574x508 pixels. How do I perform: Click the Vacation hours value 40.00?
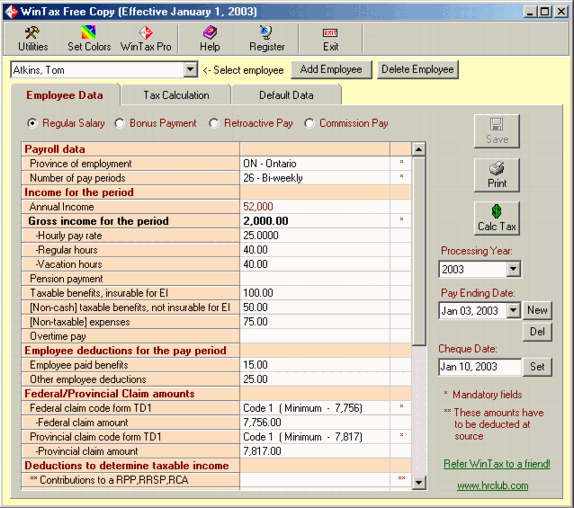tap(315, 264)
